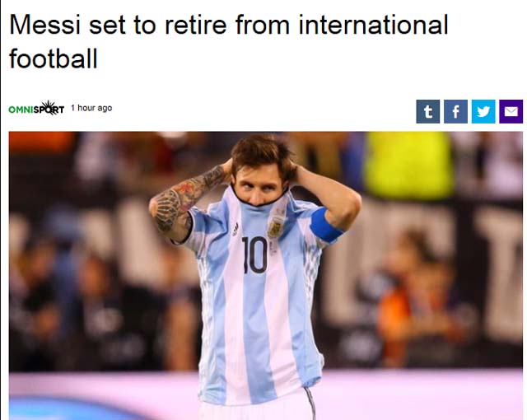527x420 pixels.
Task: Share article via Twitter bird icon
Action: (483, 111)
